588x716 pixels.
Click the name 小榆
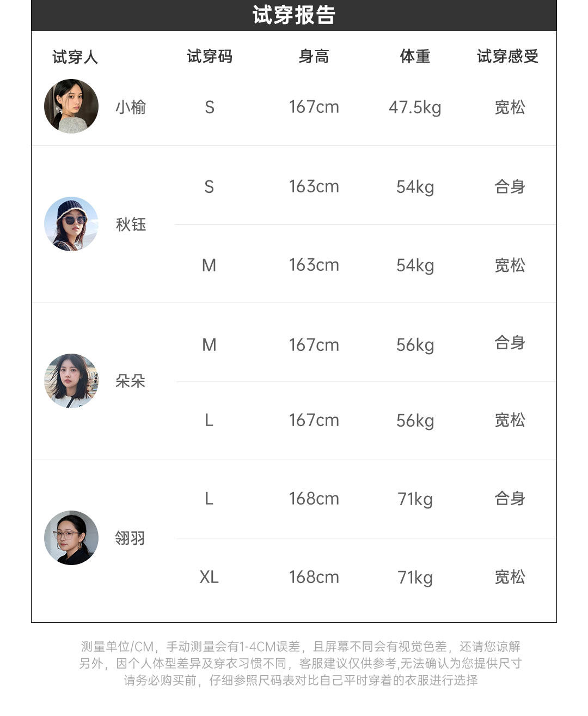click(x=131, y=107)
